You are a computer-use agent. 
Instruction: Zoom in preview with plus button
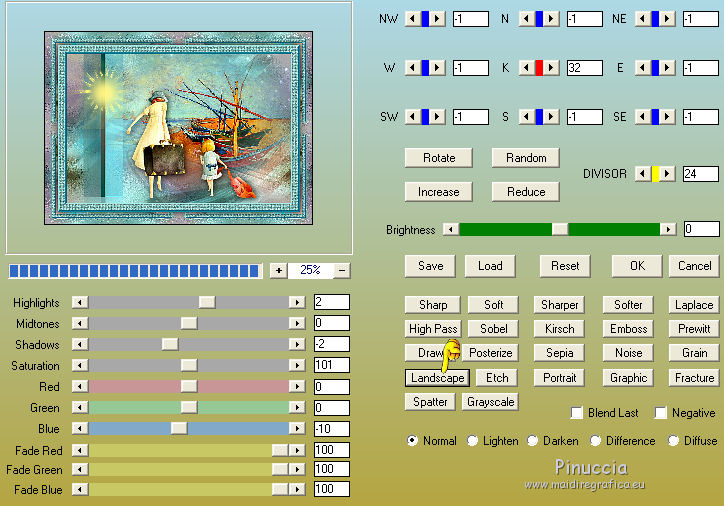coord(279,271)
